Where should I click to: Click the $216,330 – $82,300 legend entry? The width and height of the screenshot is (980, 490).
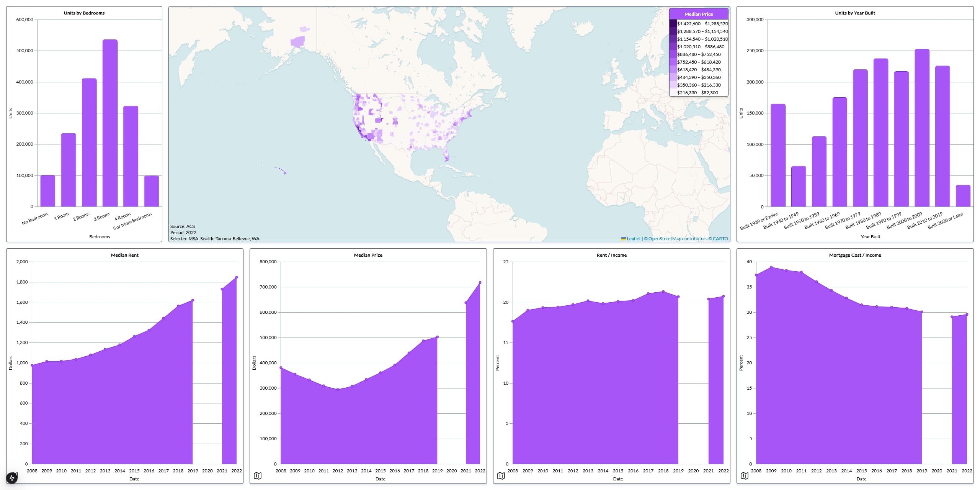pyautogui.click(x=697, y=93)
